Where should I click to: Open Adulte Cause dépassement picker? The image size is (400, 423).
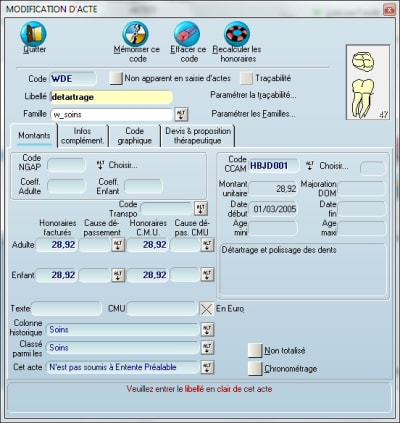[x=118, y=245]
